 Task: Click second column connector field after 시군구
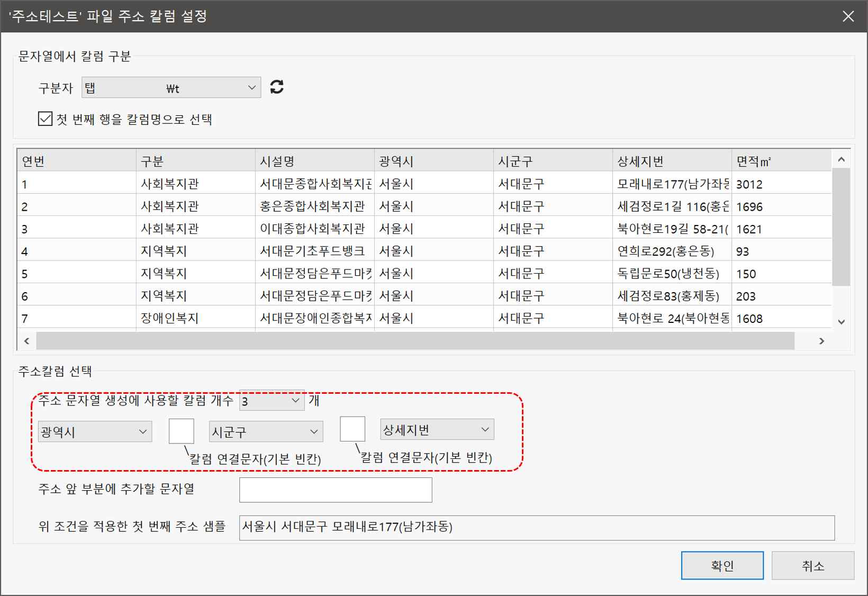point(352,429)
